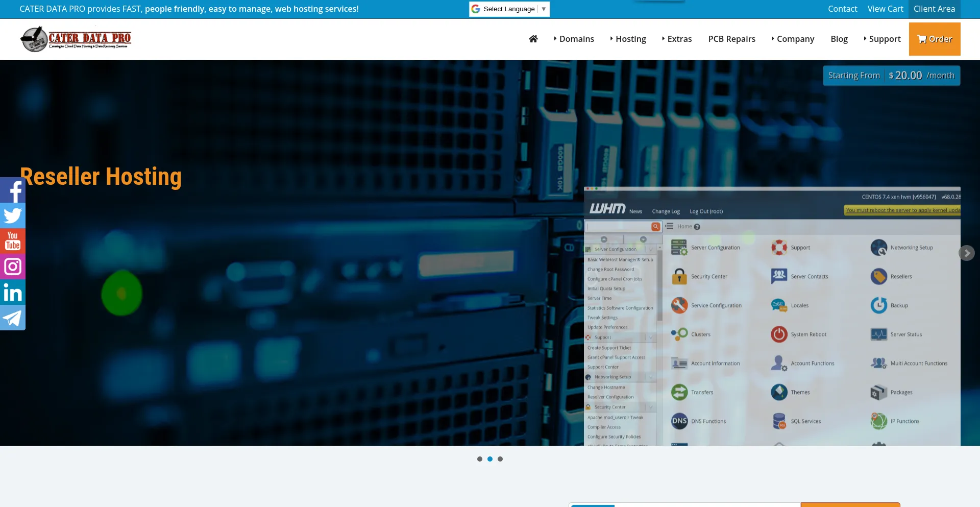Open the Client Area link

point(934,9)
